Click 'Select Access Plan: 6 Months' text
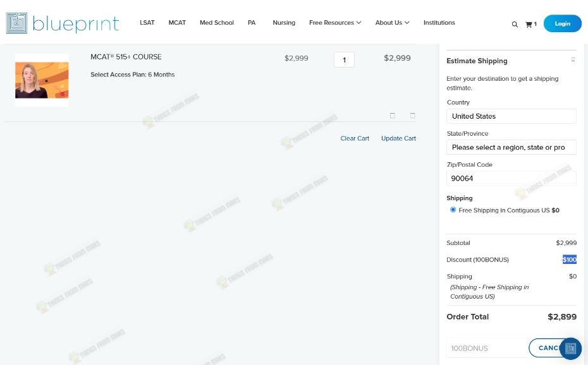The width and height of the screenshot is (588, 365). (x=132, y=75)
